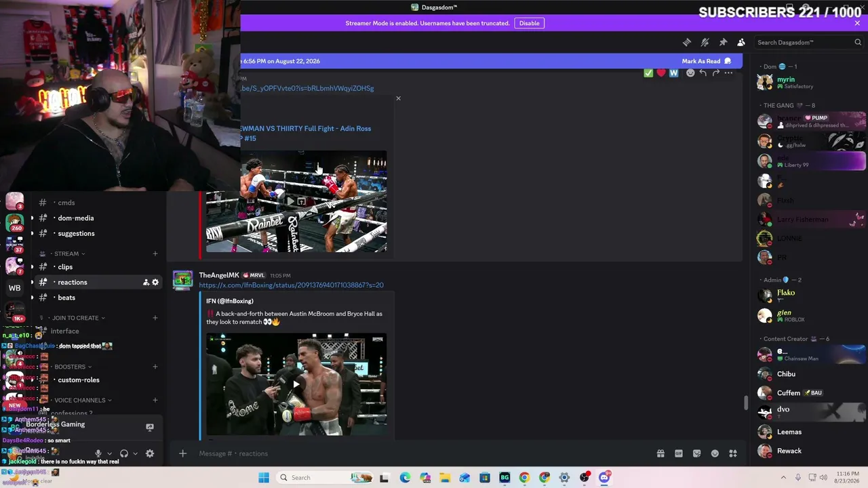Open microphone input options dropdown
The width and height of the screenshot is (868, 488).
pyautogui.click(x=109, y=453)
